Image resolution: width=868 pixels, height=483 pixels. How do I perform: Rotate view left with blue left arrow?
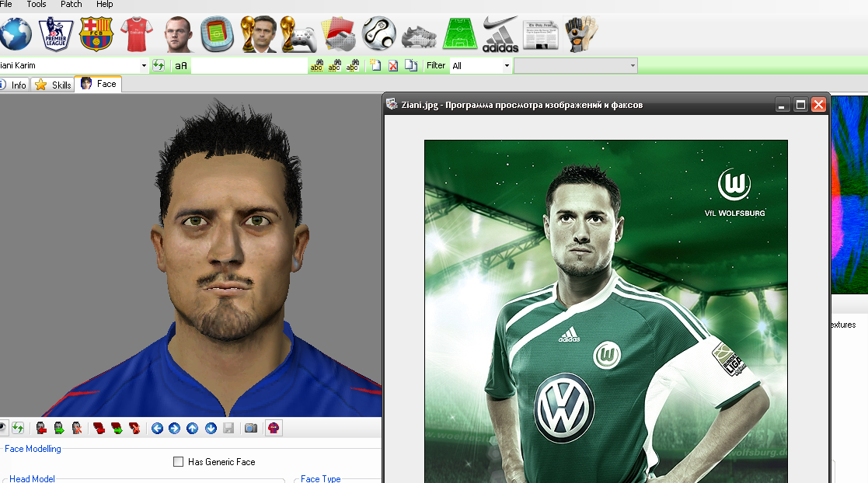tap(157, 428)
